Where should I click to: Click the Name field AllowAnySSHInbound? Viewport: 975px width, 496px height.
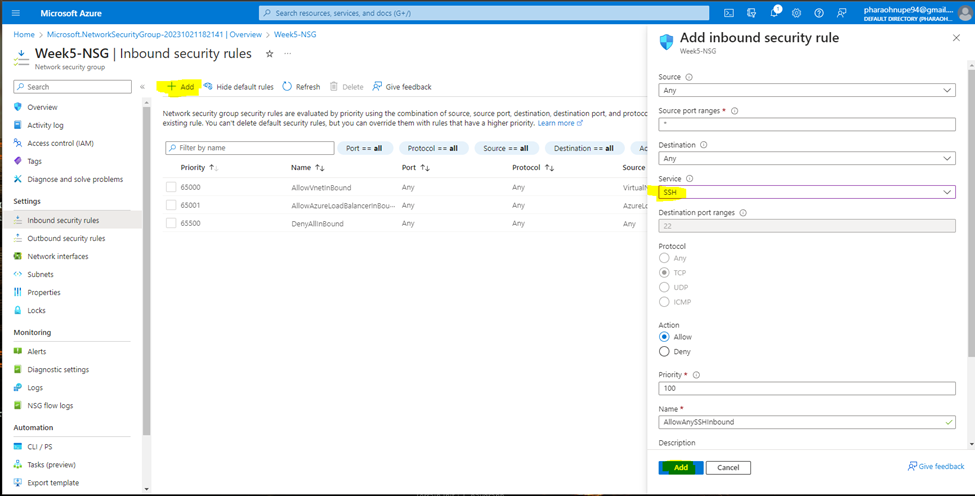click(x=806, y=422)
